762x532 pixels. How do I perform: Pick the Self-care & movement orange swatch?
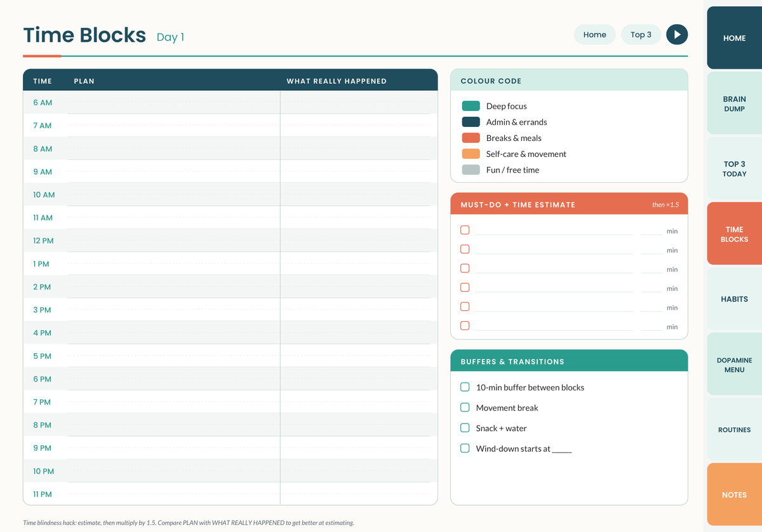(x=471, y=154)
